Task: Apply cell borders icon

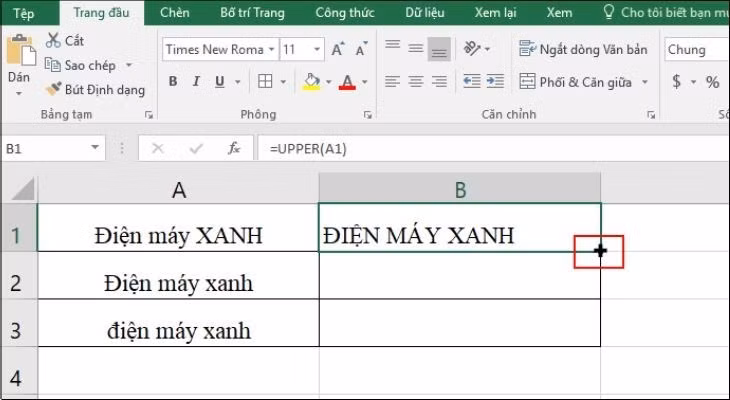Action: [265, 81]
